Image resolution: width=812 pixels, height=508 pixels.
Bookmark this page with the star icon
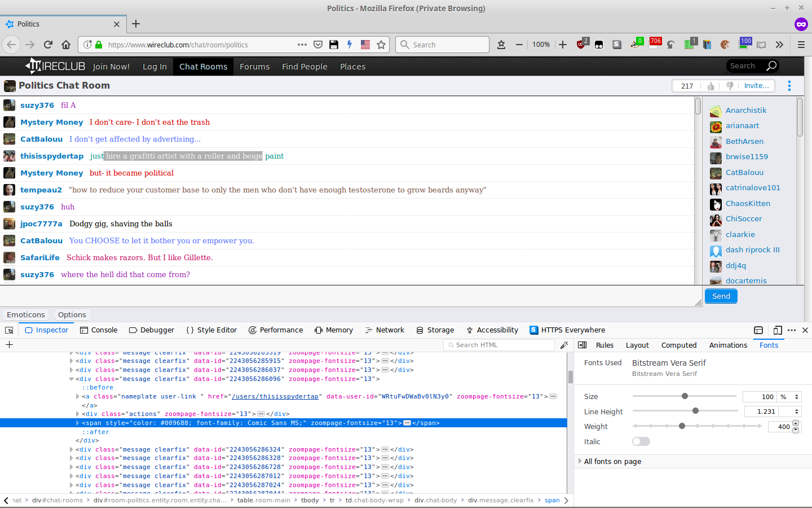[381, 45]
